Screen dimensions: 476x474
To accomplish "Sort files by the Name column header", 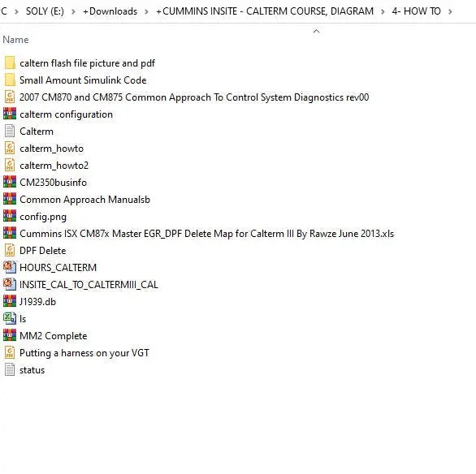I will coord(15,40).
